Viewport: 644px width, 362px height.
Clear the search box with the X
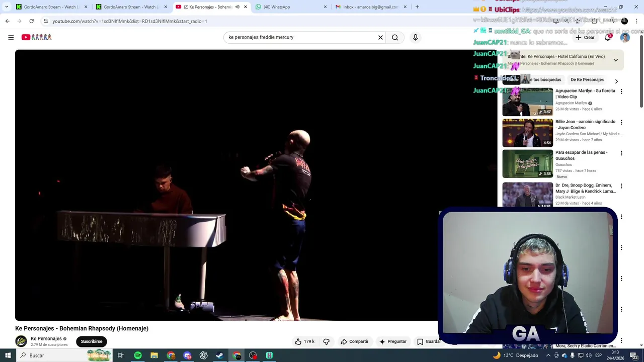(x=380, y=37)
